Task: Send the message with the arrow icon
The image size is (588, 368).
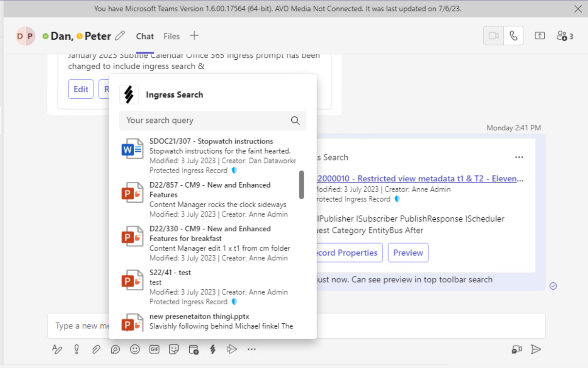Action: [535, 349]
